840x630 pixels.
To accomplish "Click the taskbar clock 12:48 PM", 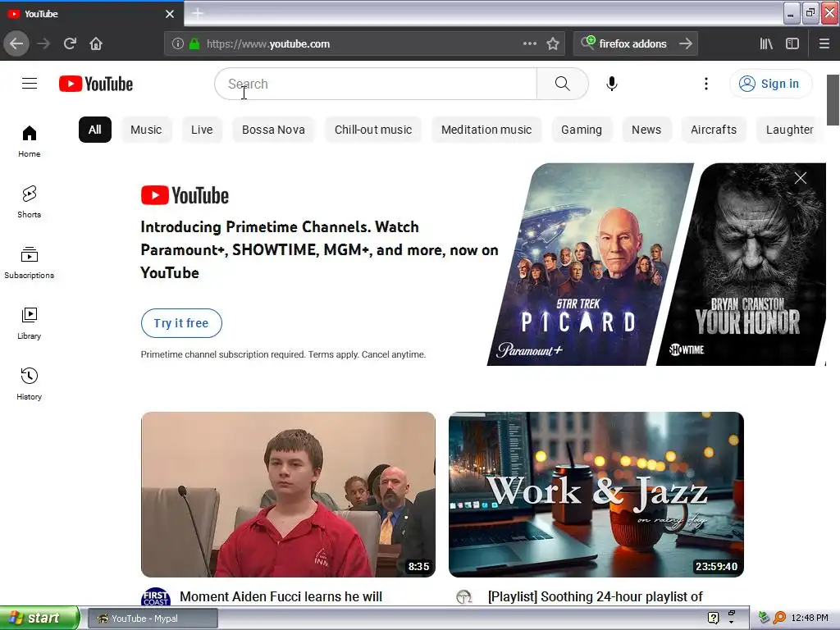I will pos(810,618).
